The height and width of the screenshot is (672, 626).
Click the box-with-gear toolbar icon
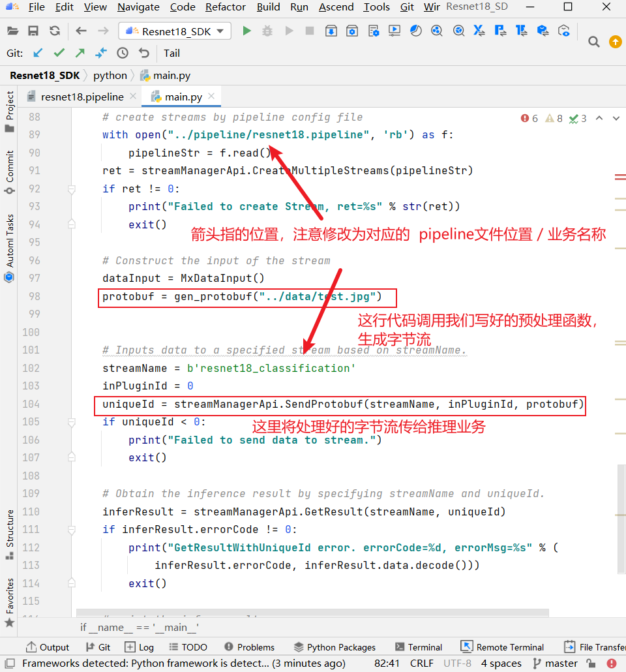point(351,31)
